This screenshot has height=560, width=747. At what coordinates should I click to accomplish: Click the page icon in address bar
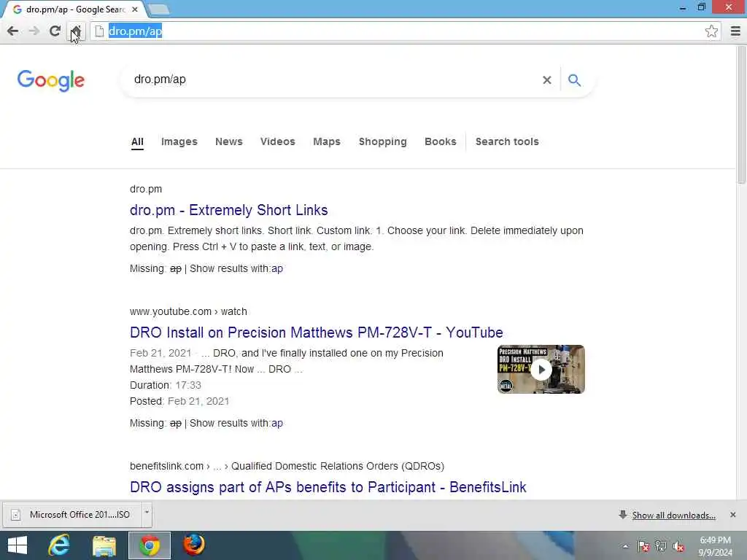pos(99,31)
